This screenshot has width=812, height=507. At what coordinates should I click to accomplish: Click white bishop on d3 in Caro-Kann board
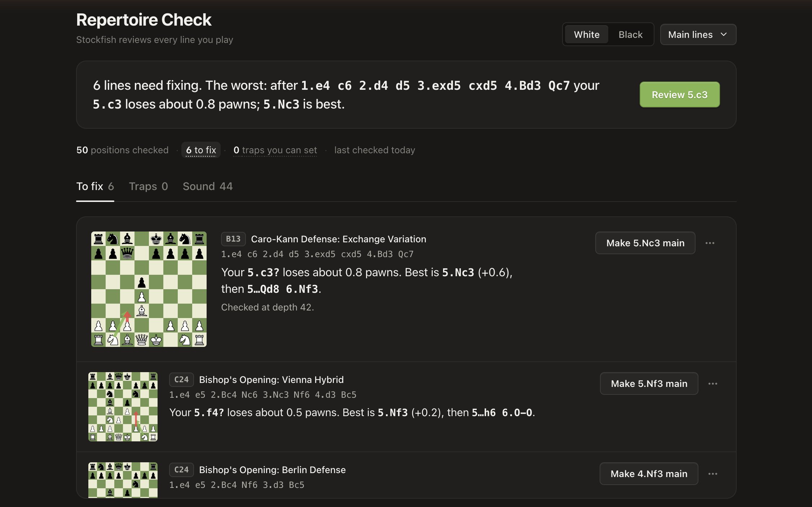point(142,311)
